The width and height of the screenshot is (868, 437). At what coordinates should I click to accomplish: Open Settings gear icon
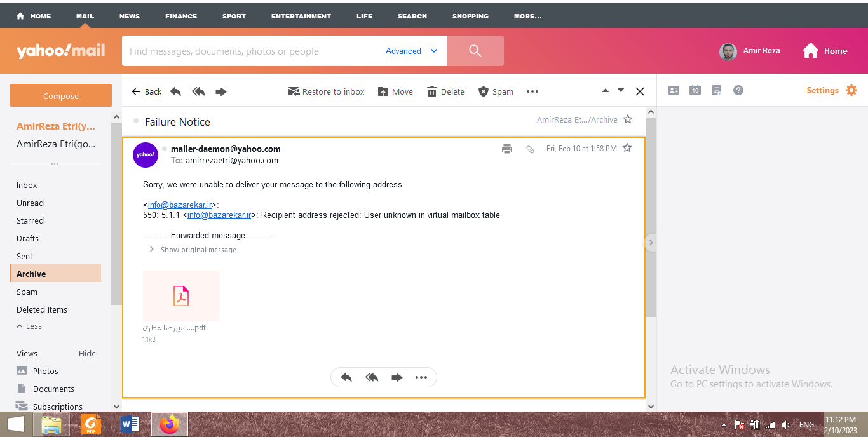click(x=851, y=90)
